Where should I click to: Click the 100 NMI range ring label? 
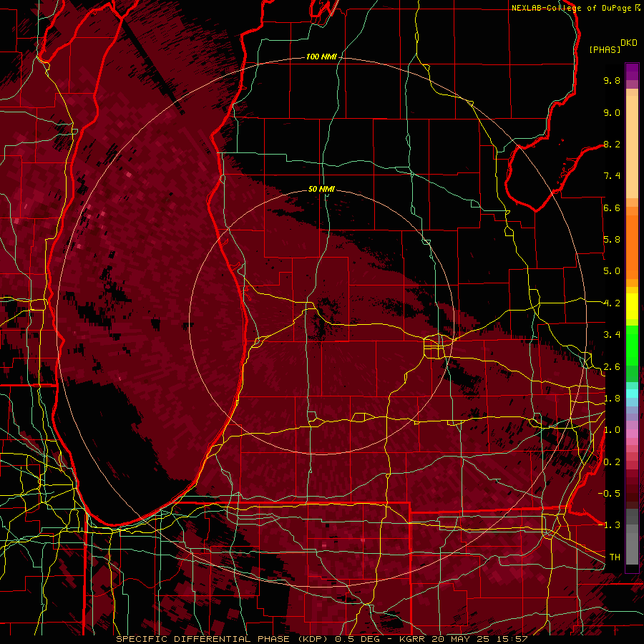point(321,57)
